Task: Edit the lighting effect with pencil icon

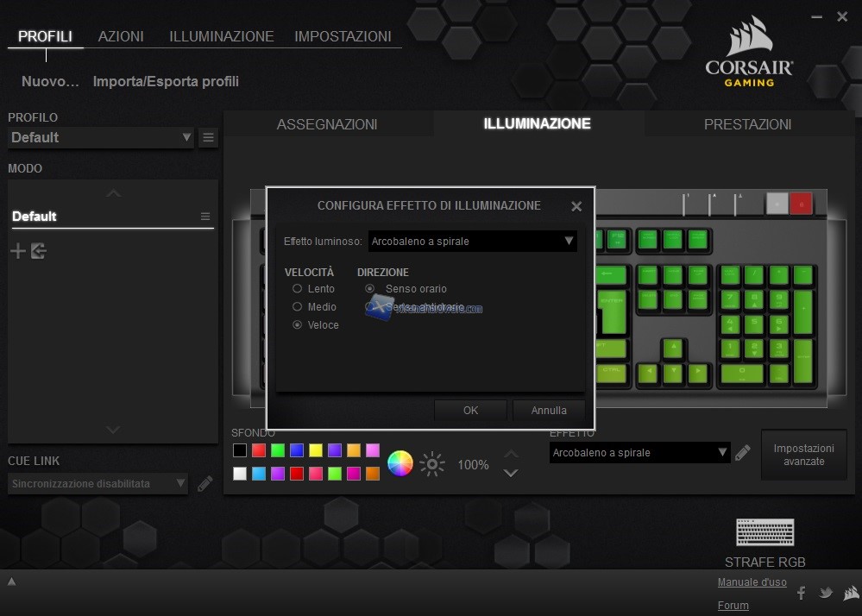Action: click(742, 453)
